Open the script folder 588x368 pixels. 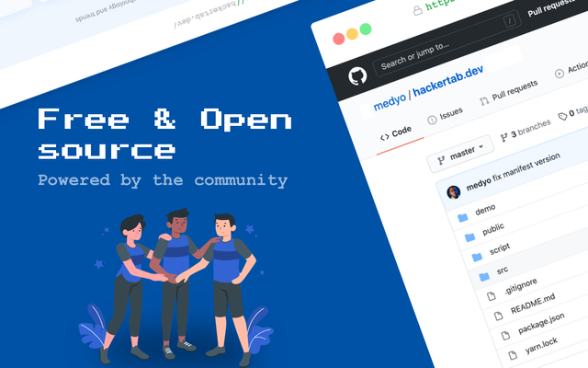pos(500,248)
